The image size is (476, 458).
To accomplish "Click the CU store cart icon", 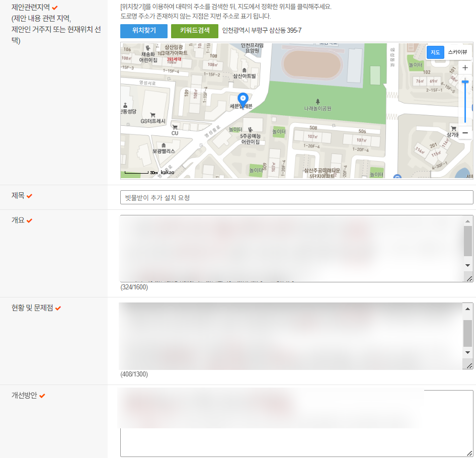I will click(x=175, y=127).
